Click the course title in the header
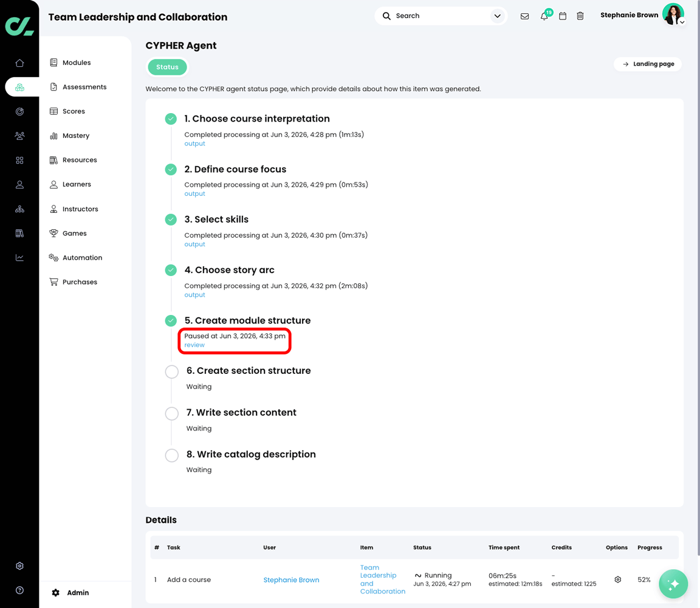Screen dimensions: 700x608 coord(138,17)
